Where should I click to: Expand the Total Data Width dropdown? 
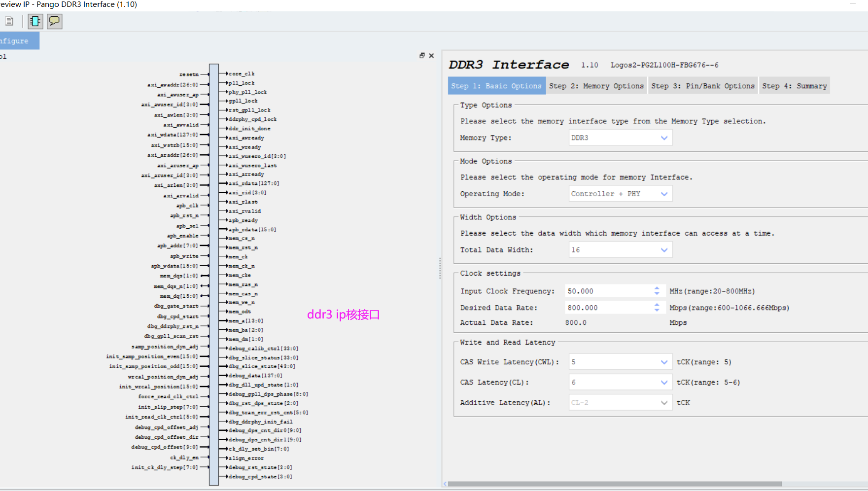coord(621,250)
